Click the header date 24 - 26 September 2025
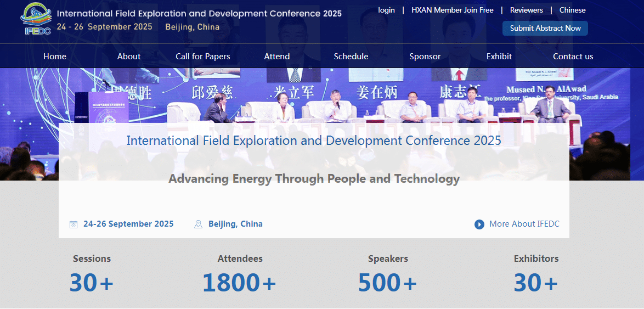Viewport: 644px width, 309px height. [x=105, y=27]
